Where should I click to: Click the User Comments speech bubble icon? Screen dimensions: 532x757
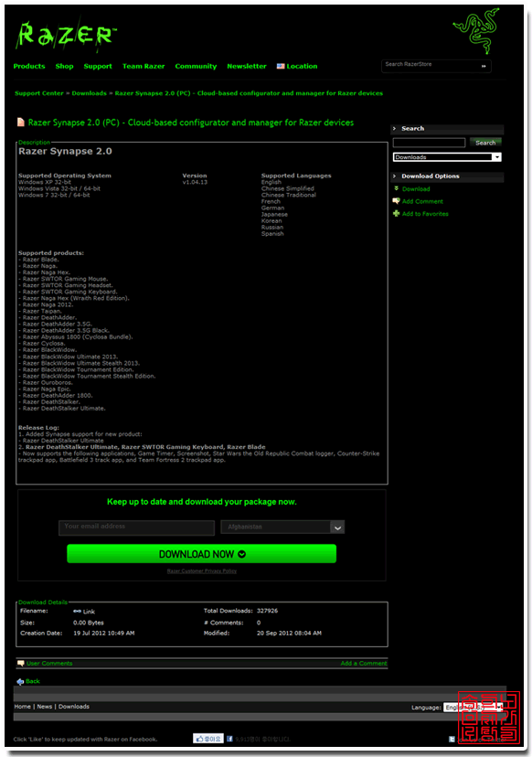[x=21, y=664]
